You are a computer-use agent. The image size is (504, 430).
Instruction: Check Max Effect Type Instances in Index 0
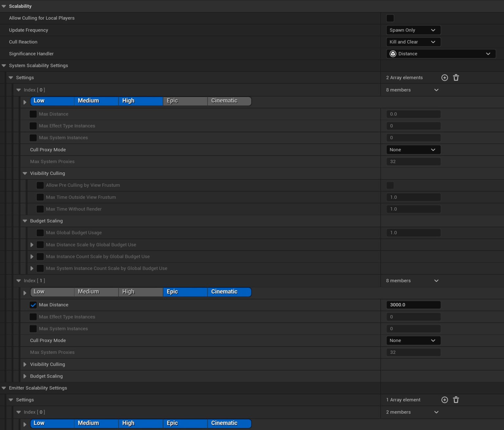click(x=33, y=126)
